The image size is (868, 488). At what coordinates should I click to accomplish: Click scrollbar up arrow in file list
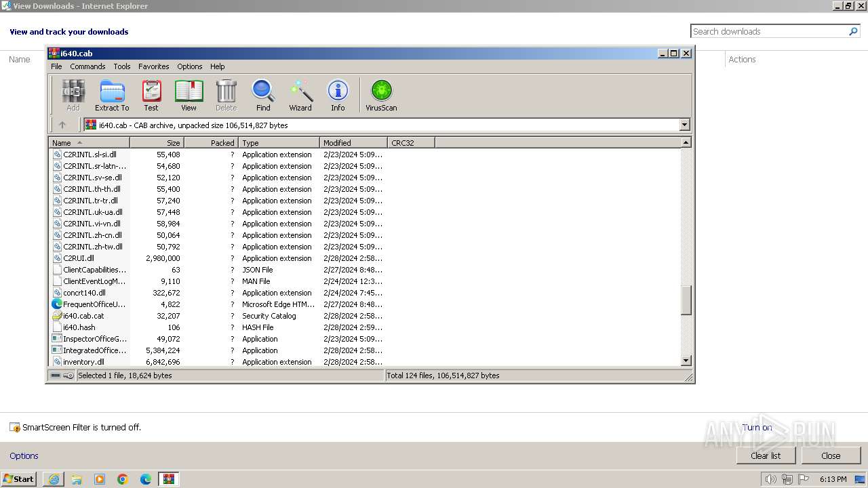pos(686,142)
